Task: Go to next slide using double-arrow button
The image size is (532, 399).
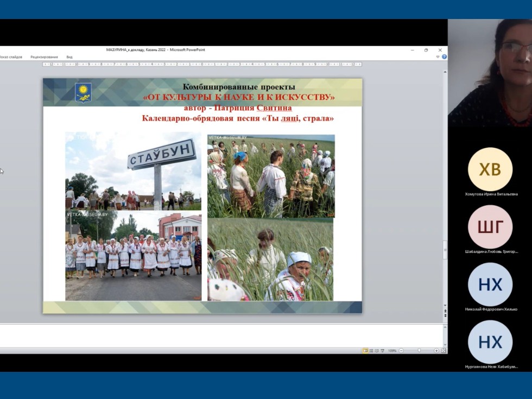Action: 445,315
